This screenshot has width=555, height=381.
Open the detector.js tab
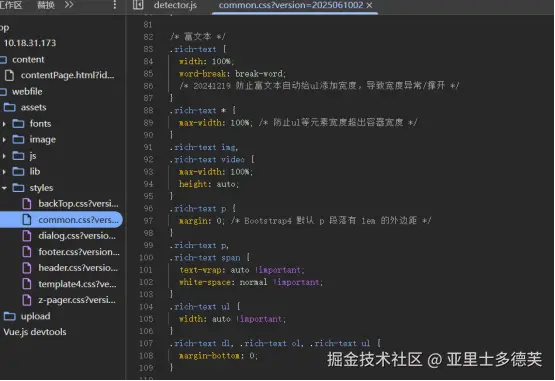[175, 5]
